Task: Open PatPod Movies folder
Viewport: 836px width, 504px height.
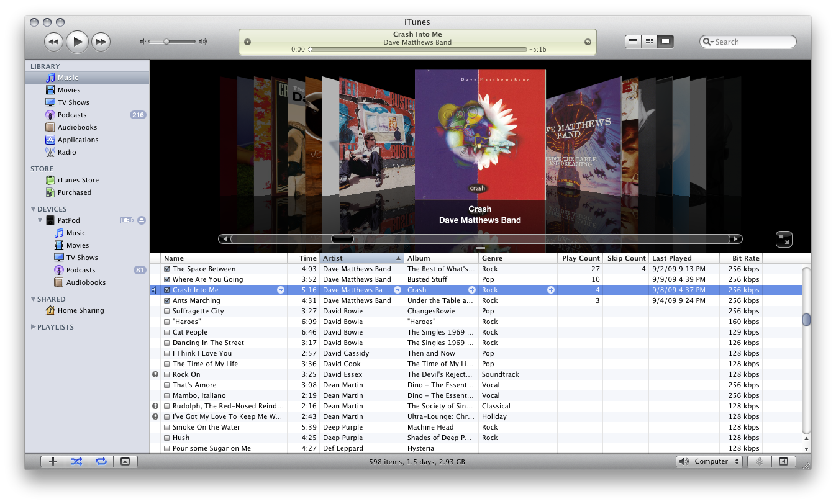Action: click(87, 245)
